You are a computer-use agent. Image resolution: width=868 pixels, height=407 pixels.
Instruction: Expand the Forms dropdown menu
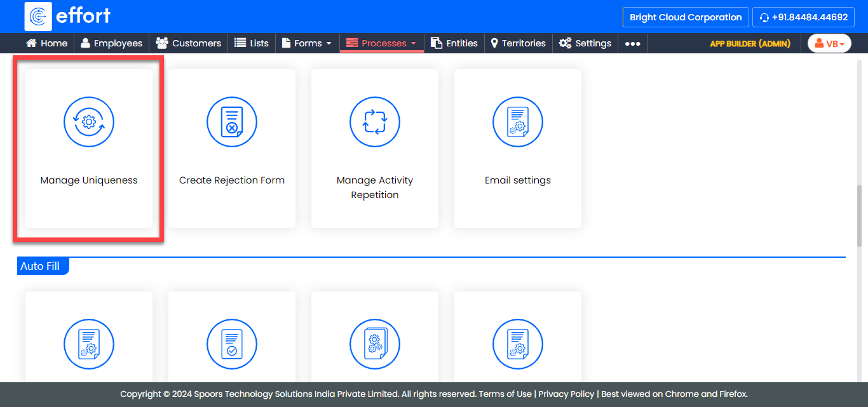[x=307, y=43]
